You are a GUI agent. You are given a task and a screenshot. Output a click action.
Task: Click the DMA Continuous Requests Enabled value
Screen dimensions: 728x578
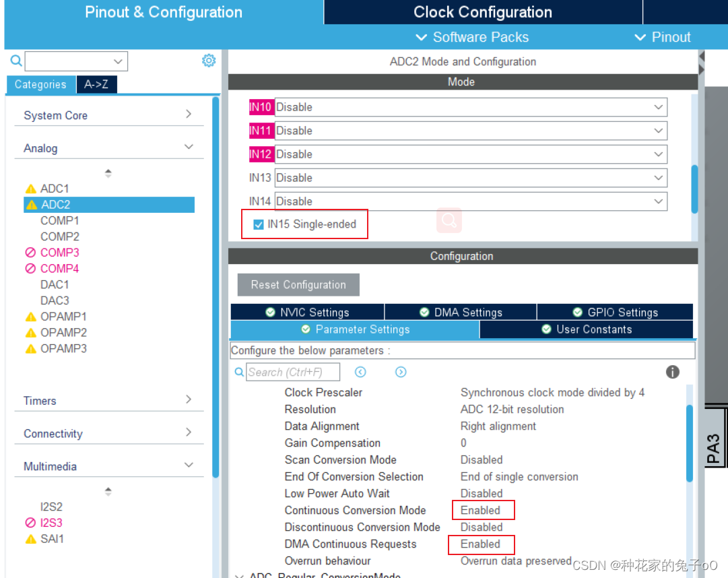pyautogui.click(x=481, y=544)
